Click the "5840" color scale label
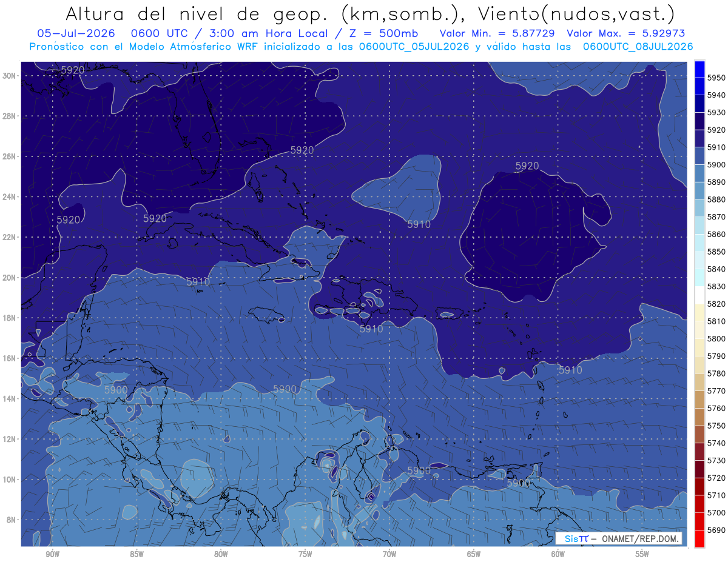 point(716,269)
